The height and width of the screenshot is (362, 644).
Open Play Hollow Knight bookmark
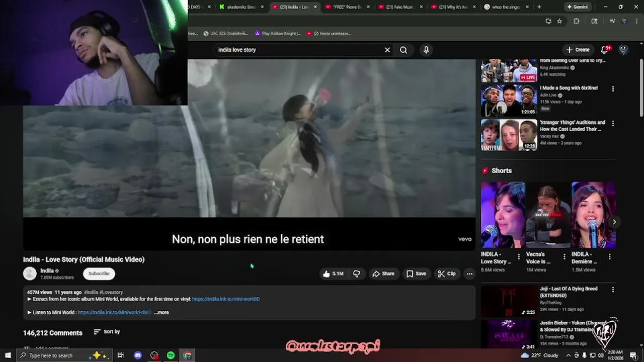(278, 34)
